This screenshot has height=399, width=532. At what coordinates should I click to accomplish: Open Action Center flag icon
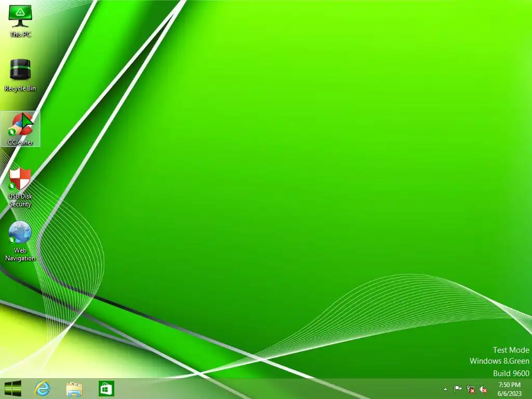458,389
